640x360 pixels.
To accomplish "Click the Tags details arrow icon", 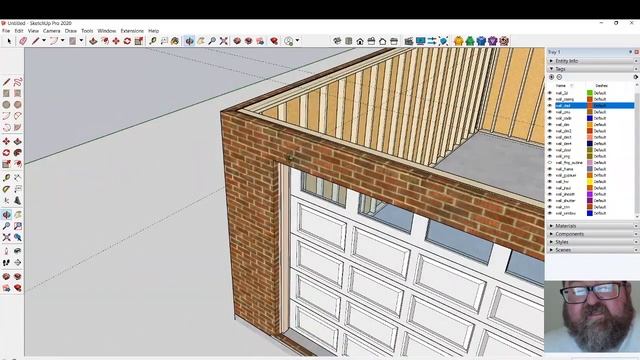I will point(636,77).
